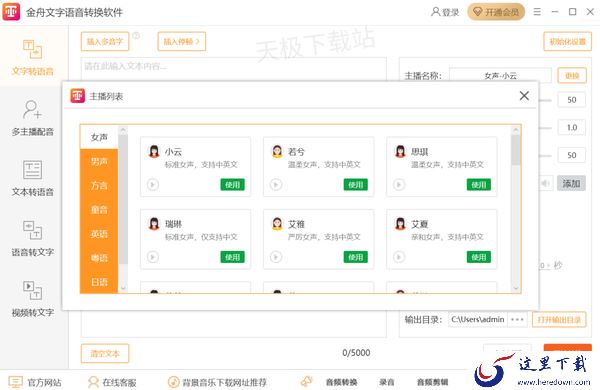The width and height of the screenshot is (600, 390).
Task: Click the 思琪 avatar icon
Action: point(400,152)
